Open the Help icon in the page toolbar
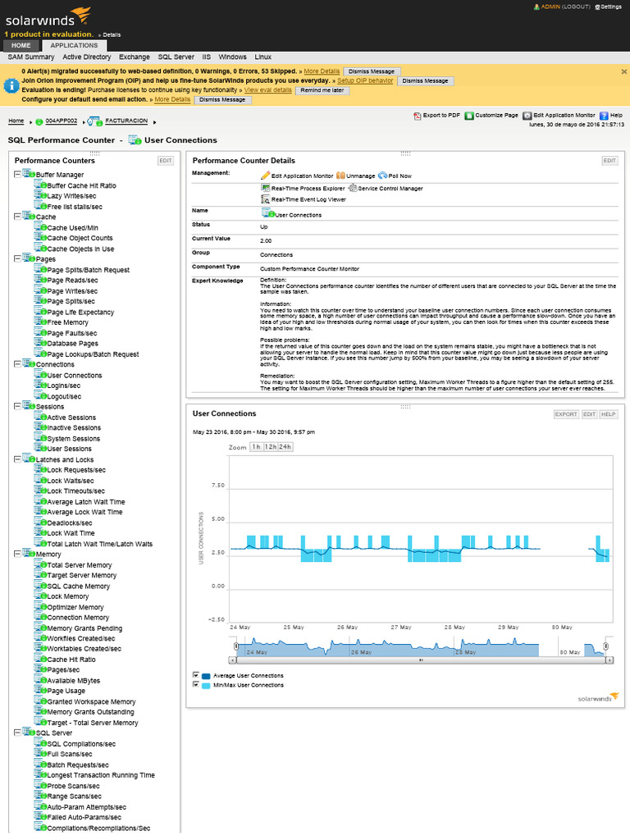630x840 pixels. [604, 116]
